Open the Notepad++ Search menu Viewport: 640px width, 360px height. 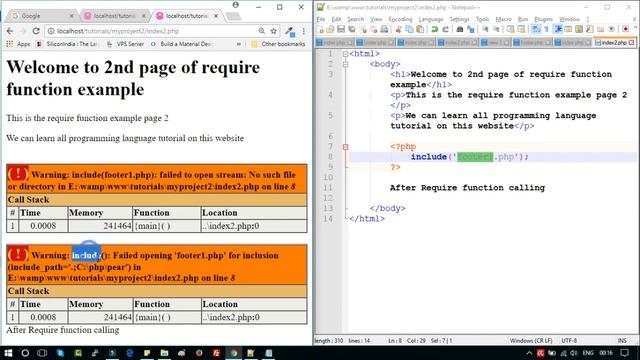(x=356, y=19)
